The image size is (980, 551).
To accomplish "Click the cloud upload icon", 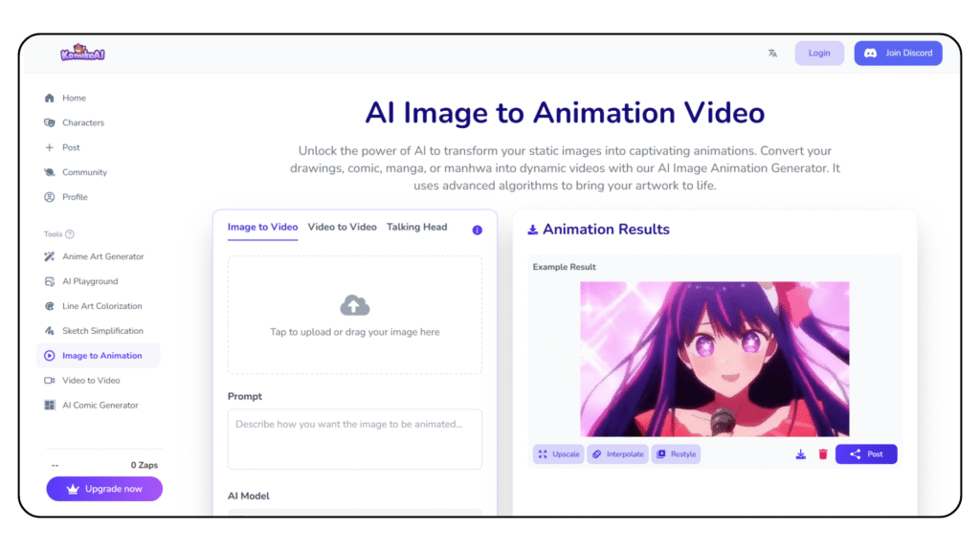I will (x=355, y=305).
